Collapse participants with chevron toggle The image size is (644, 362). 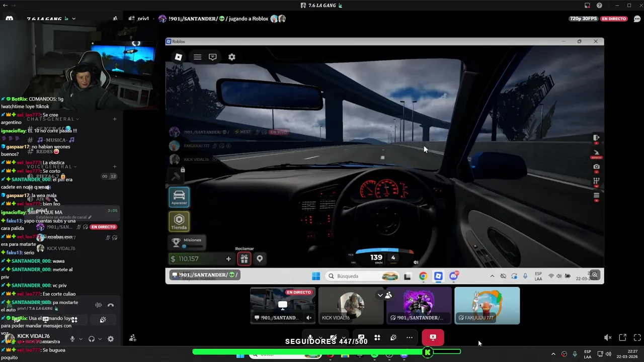pos(380,295)
